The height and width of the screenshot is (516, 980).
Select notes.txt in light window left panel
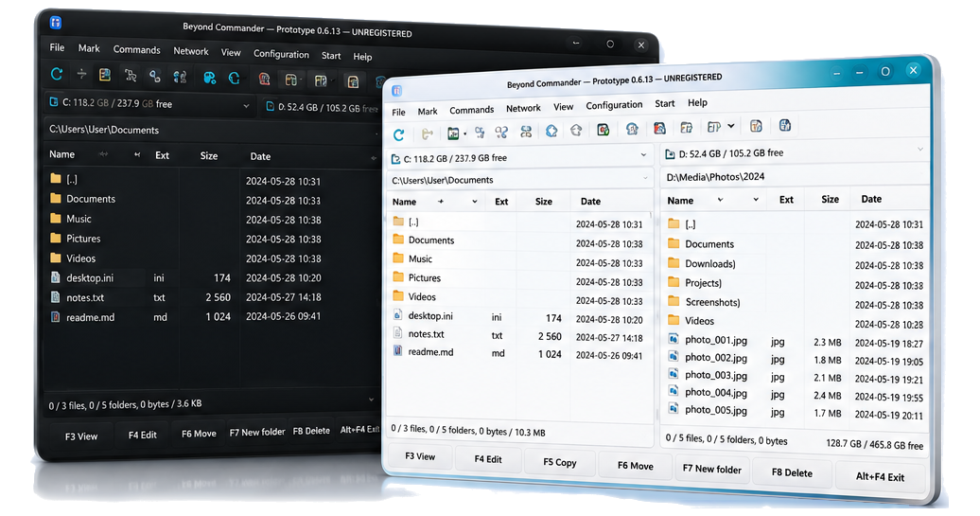click(x=427, y=334)
